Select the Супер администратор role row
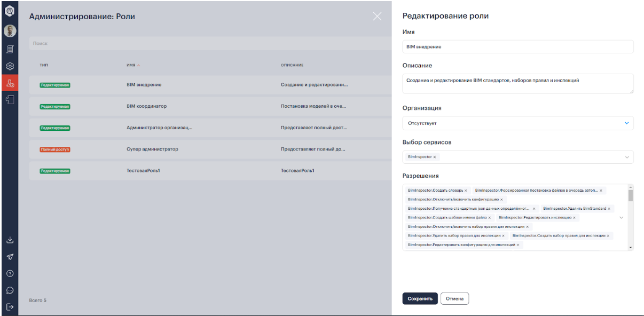The height and width of the screenshot is (316, 644). [210, 149]
